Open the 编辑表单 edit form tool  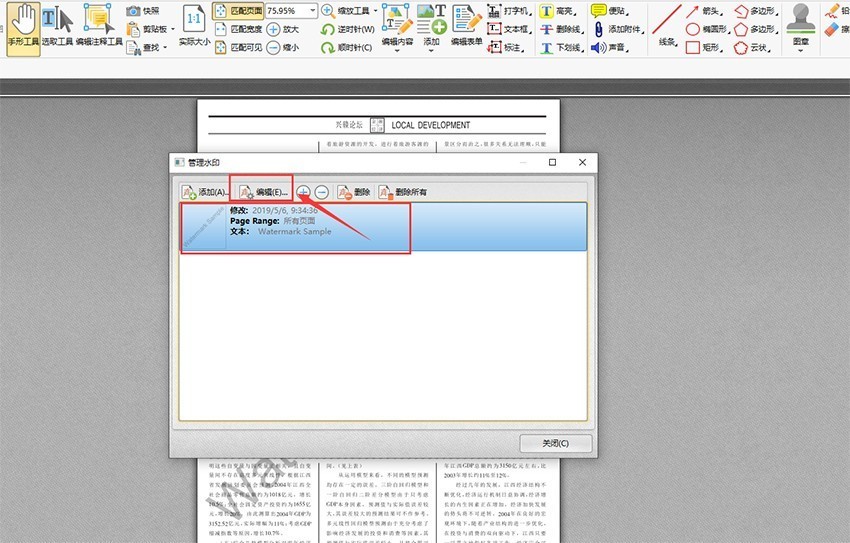(467, 24)
